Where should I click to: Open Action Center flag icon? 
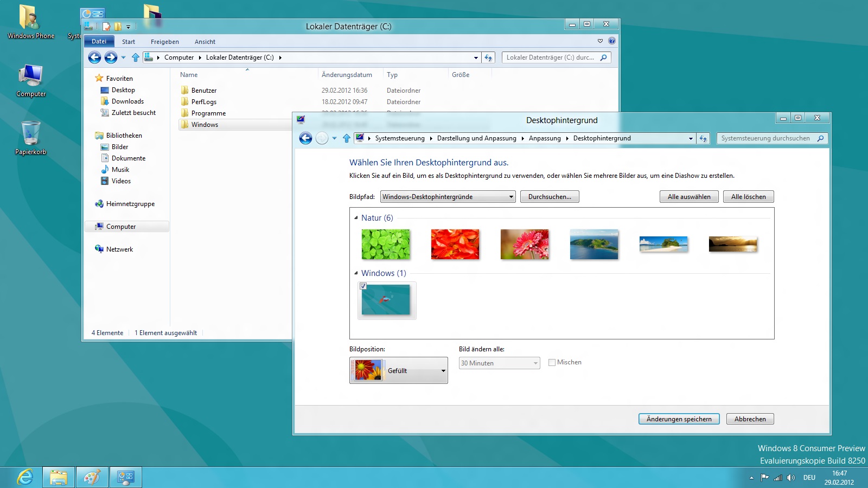(x=764, y=478)
